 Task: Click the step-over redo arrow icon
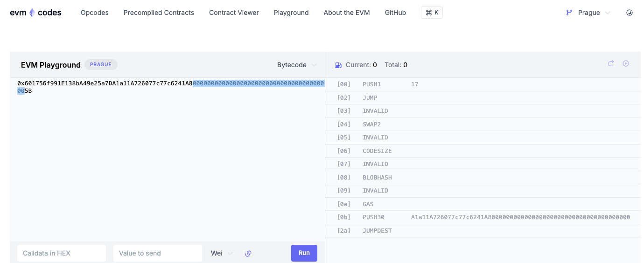(611, 63)
